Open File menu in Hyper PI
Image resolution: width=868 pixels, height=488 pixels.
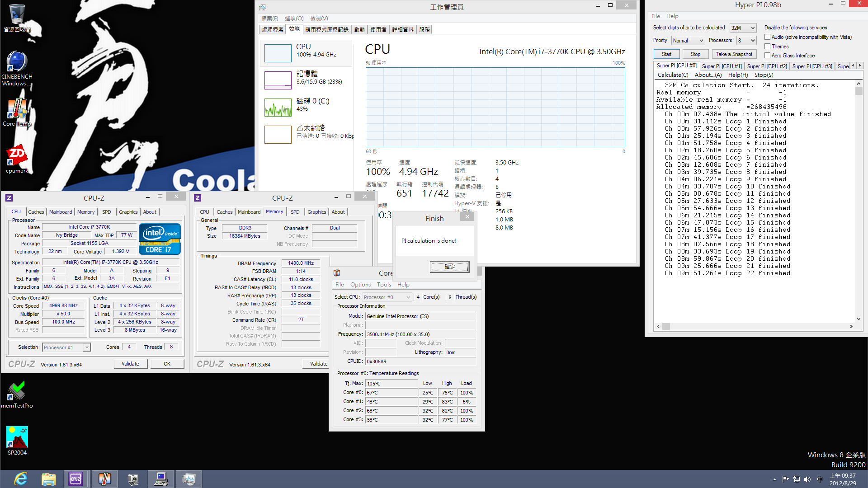pyautogui.click(x=656, y=16)
